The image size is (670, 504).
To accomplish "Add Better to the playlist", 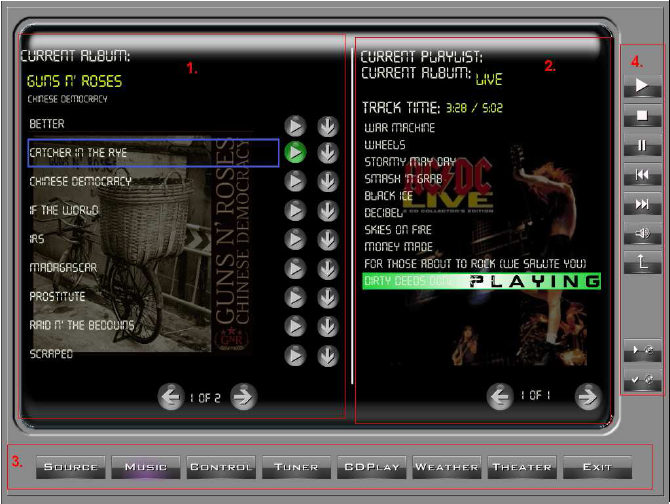I will 328,126.
